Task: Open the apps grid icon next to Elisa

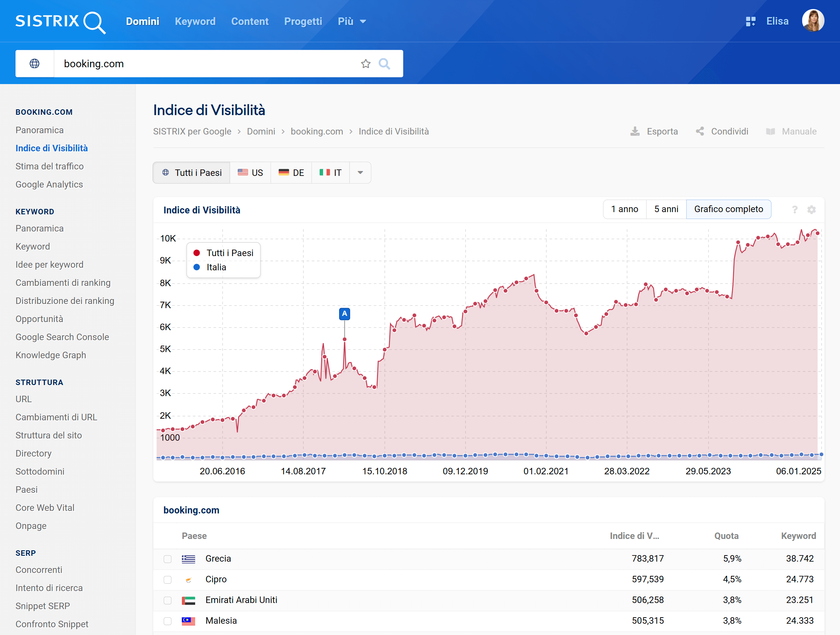Action: coord(751,21)
